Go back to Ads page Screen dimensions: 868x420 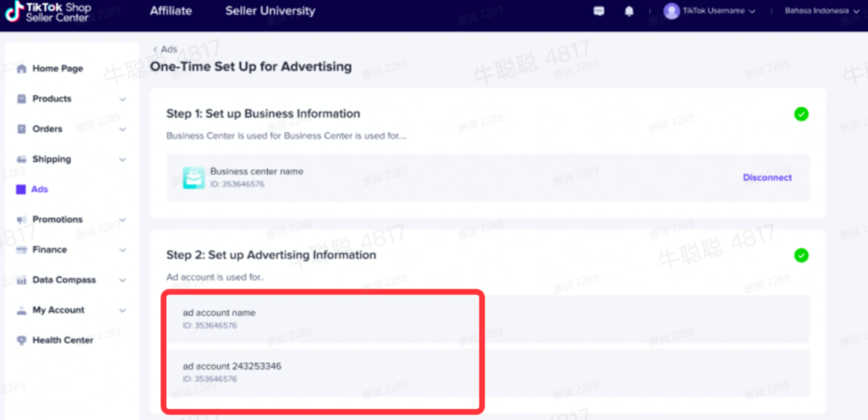click(x=165, y=49)
